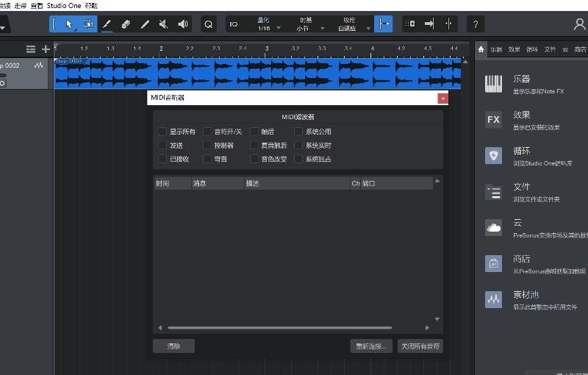This screenshot has width=588, height=375.
Task: Click the plus icon to add track
Action: pyautogui.click(x=46, y=49)
